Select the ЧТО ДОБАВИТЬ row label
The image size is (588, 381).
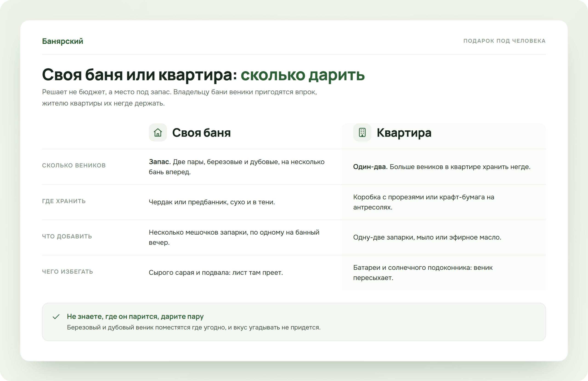point(67,237)
